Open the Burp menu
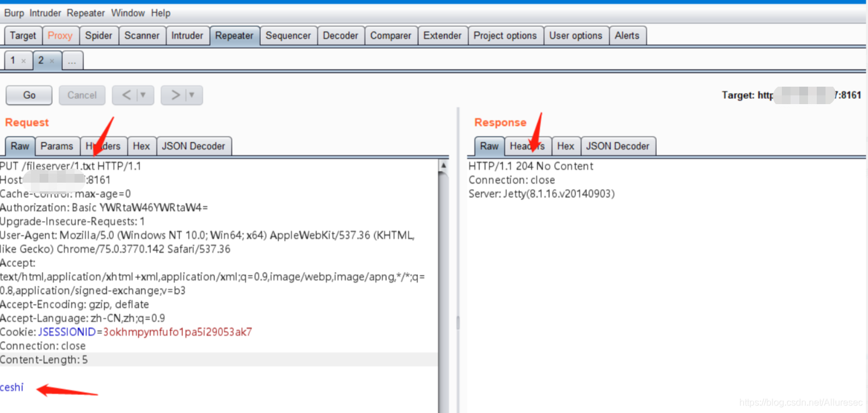The image size is (868, 413). pyautogui.click(x=15, y=13)
